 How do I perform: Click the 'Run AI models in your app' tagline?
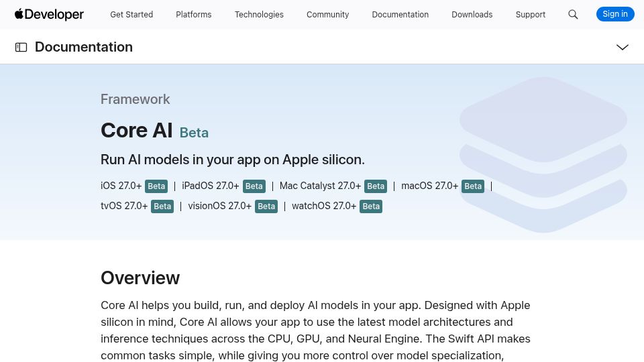point(233,160)
